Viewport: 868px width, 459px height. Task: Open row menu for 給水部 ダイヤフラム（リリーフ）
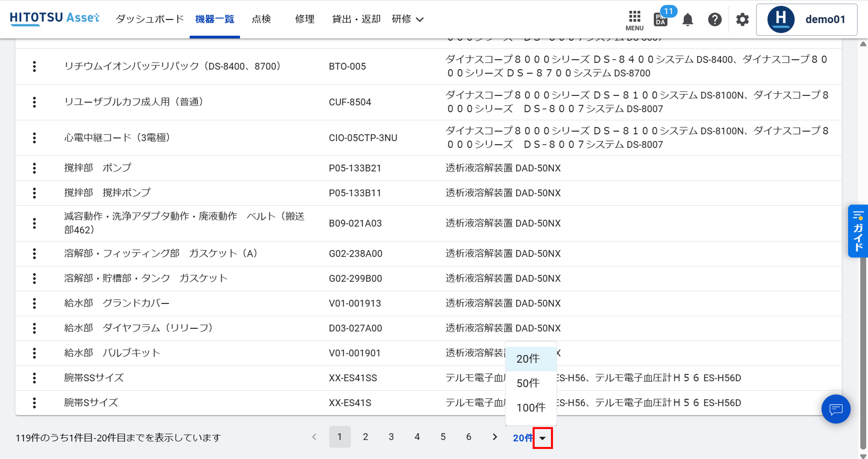coord(34,328)
